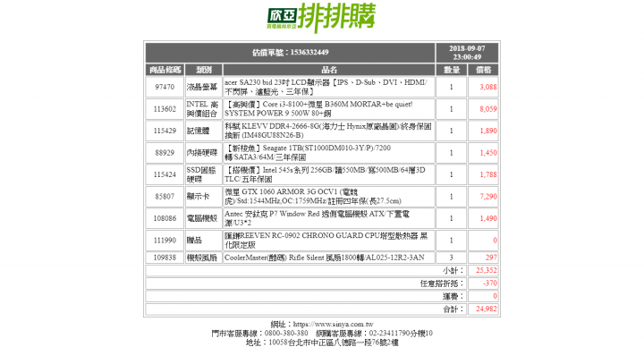Click the KLEVV DDR4-2666-8G item name
The width and height of the screenshot is (644, 347).
coord(329,131)
